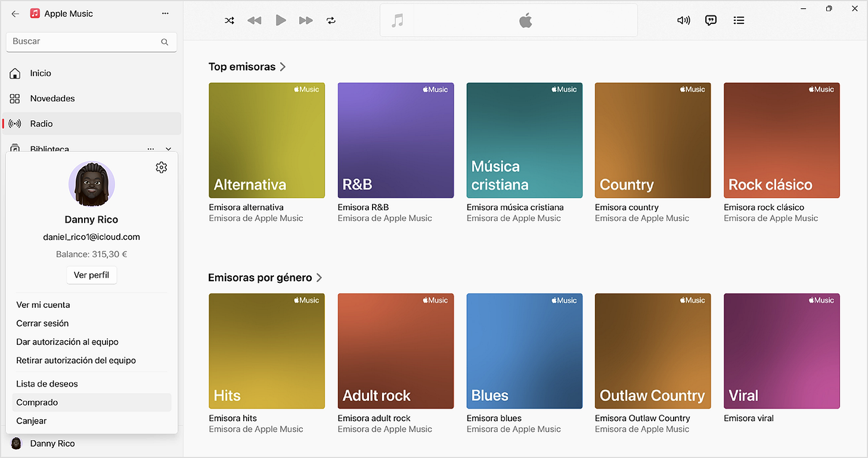Click the Balance: 315,30 € text
The width and height of the screenshot is (868, 458).
(x=92, y=254)
